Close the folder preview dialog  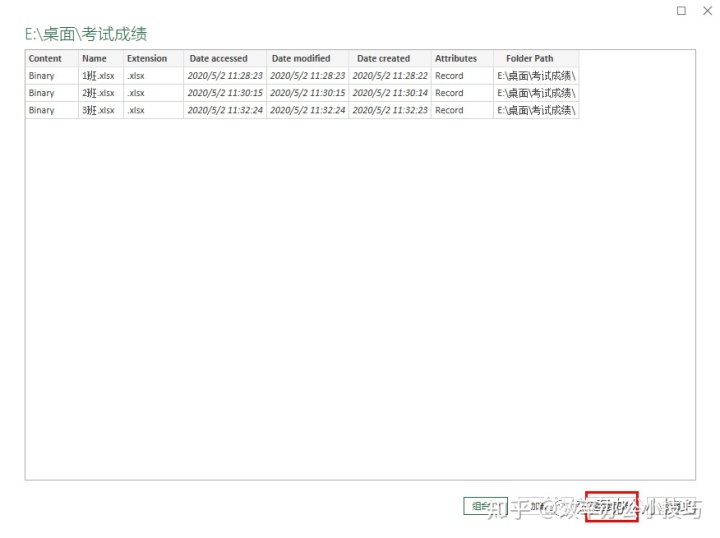pyautogui.click(x=708, y=11)
